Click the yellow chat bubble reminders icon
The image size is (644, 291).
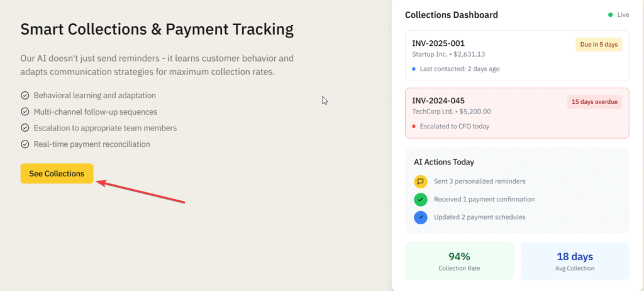(x=420, y=181)
